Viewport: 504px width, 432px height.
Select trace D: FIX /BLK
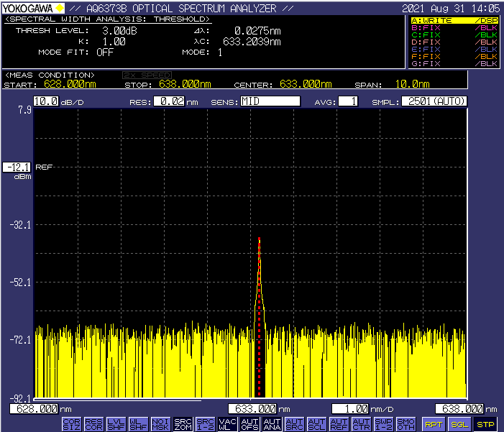coord(454,42)
